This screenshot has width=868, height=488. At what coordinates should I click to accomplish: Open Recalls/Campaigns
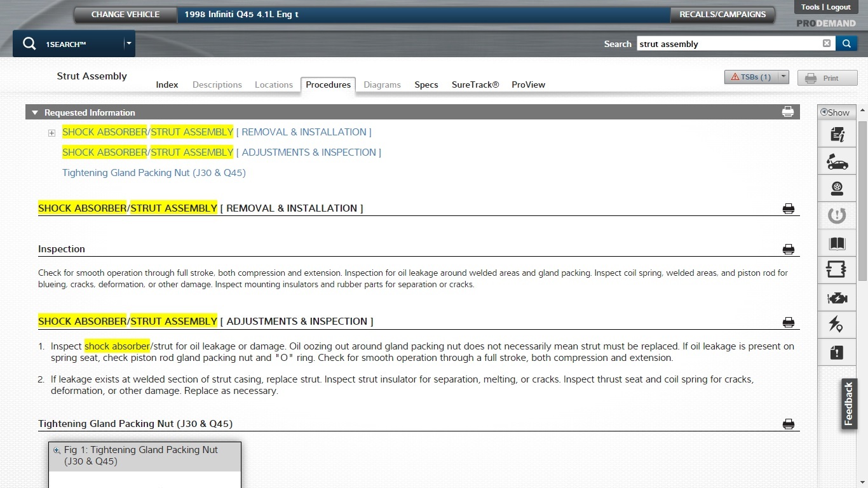pos(722,15)
